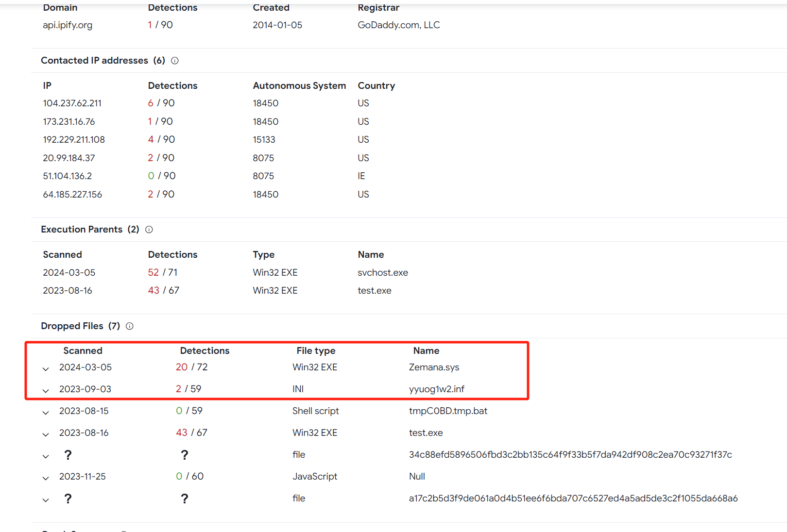Screen dimensions: 787x532
Task: Click 52 / 71 detections for svchost.exe
Action: point(163,273)
